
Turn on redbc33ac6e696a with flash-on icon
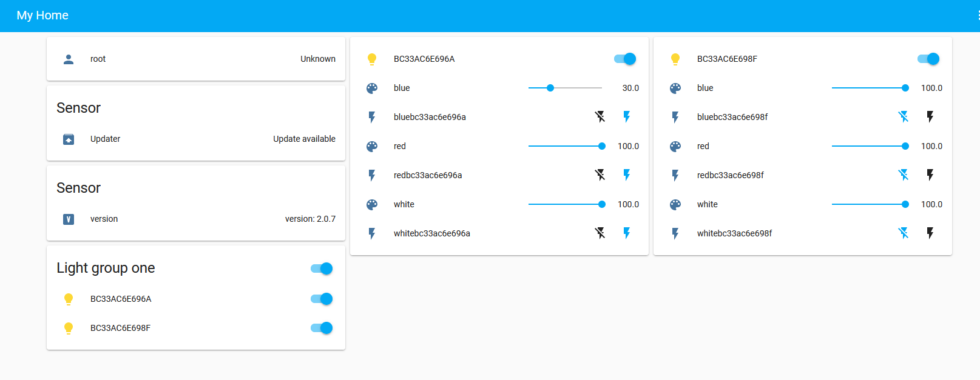coord(627,175)
